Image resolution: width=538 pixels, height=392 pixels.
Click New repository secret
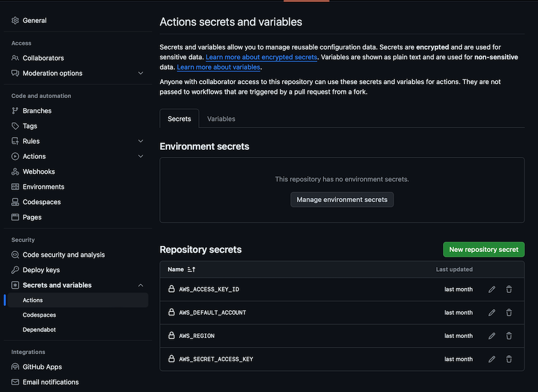(x=483, y=248)
